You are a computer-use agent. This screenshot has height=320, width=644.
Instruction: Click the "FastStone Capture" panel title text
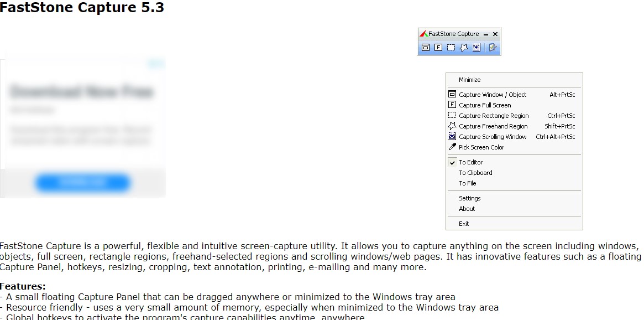coord(453,34)
